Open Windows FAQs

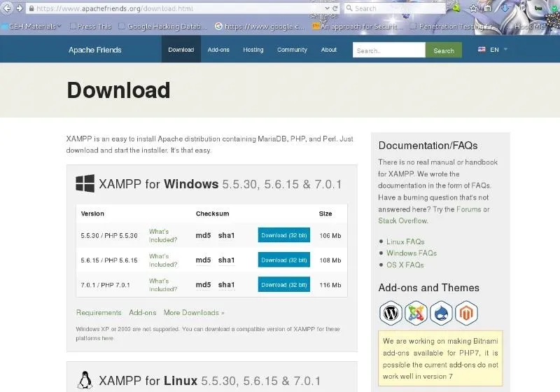click(x=412, y=253)
